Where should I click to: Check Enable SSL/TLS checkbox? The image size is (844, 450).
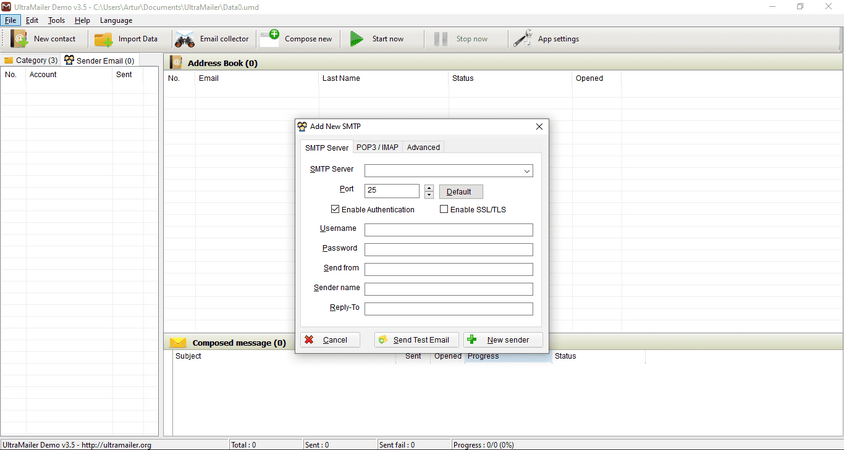444,209
